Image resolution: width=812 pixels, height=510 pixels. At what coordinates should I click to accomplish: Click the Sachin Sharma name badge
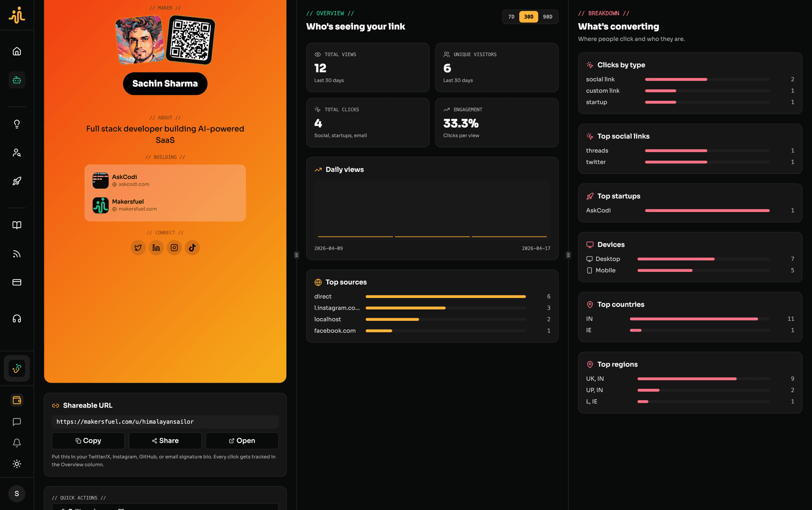[165, 84]
